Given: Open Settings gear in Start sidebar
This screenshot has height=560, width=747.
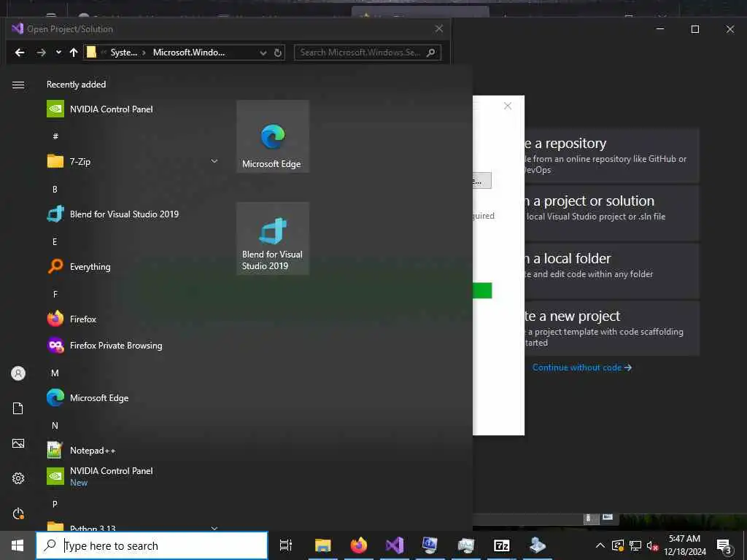Looking at the screenshot, I should (18, 478).
